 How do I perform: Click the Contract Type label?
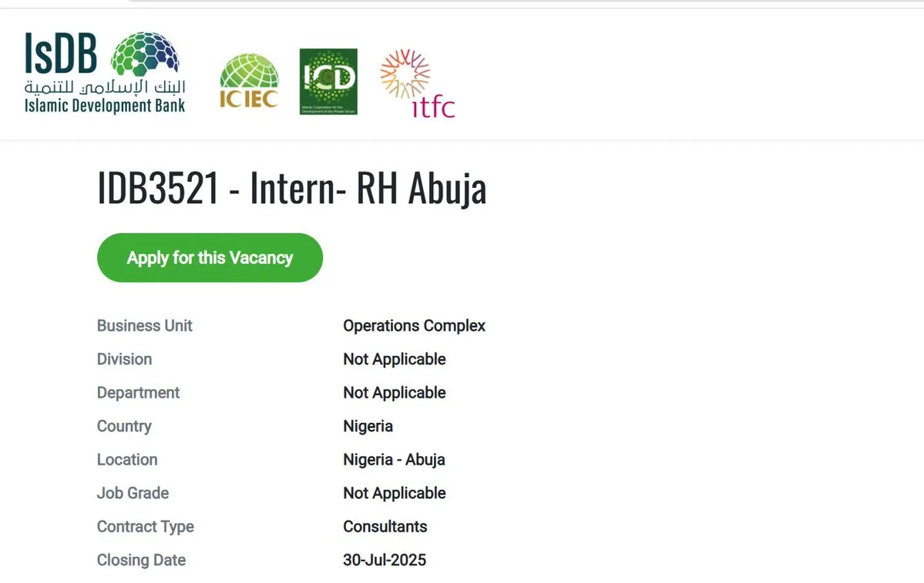[145, 527]
